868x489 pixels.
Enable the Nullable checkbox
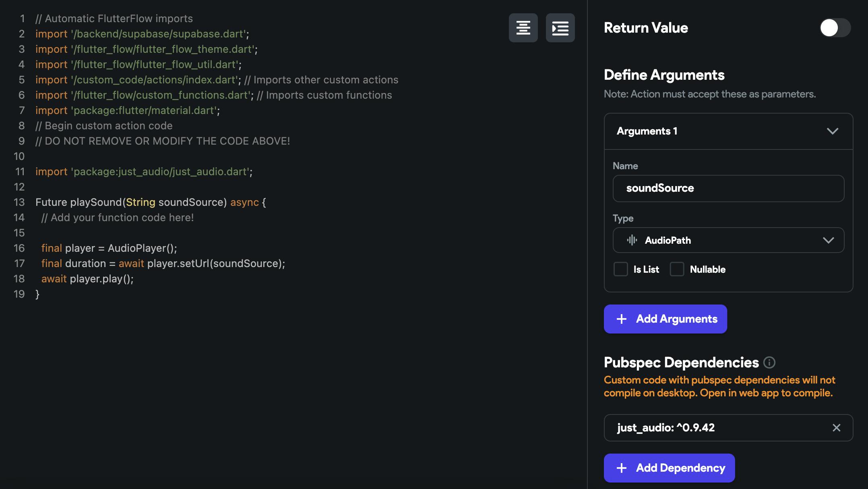677,269
